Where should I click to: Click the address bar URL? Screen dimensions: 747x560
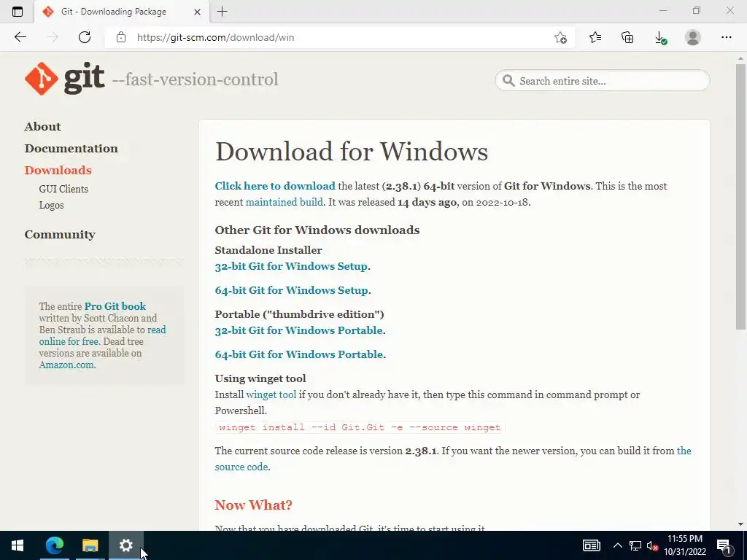pyautogui.click(x=215, y=37)
